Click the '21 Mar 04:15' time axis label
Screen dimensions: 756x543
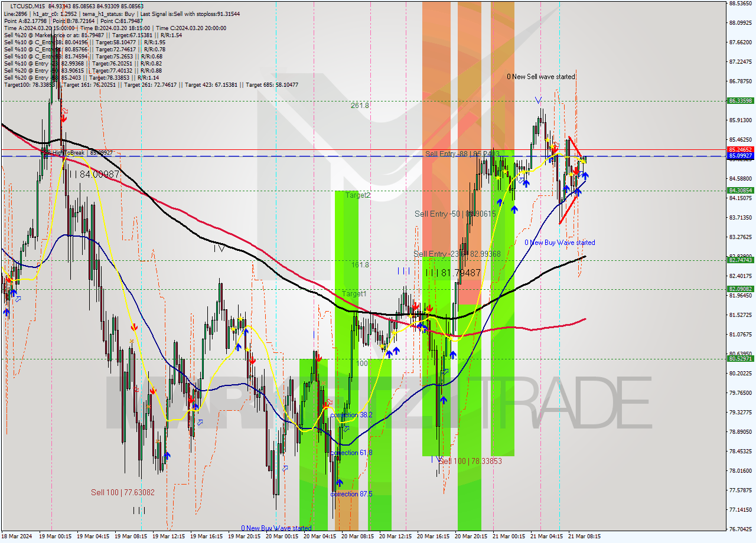coord(546,537)
